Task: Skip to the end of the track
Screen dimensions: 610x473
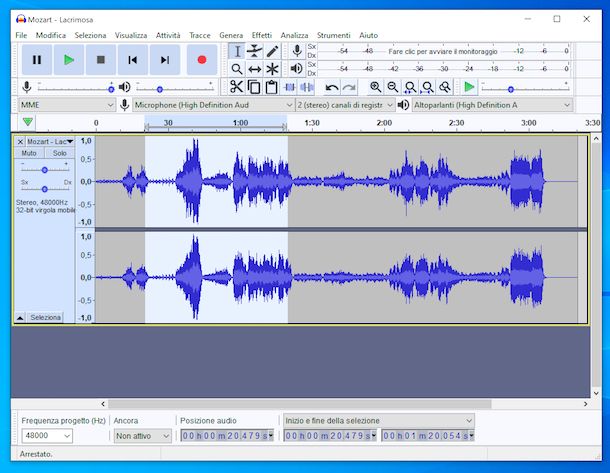Action: click(x=165, y=60)
